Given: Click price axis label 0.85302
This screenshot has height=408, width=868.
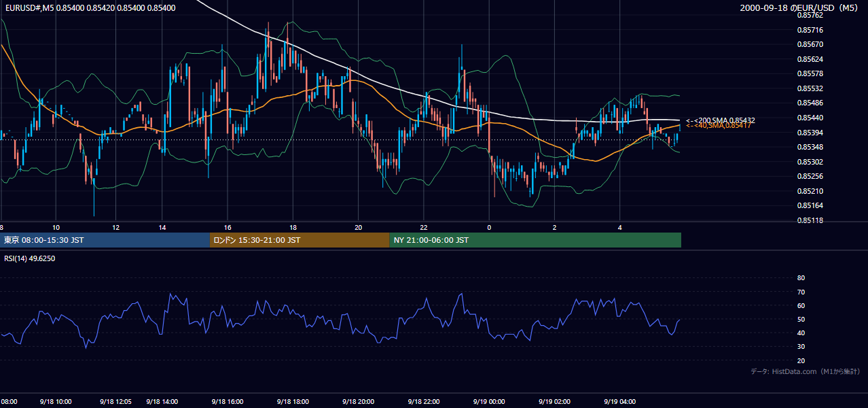Looking at the screenshot, I should tap(810, 162).
